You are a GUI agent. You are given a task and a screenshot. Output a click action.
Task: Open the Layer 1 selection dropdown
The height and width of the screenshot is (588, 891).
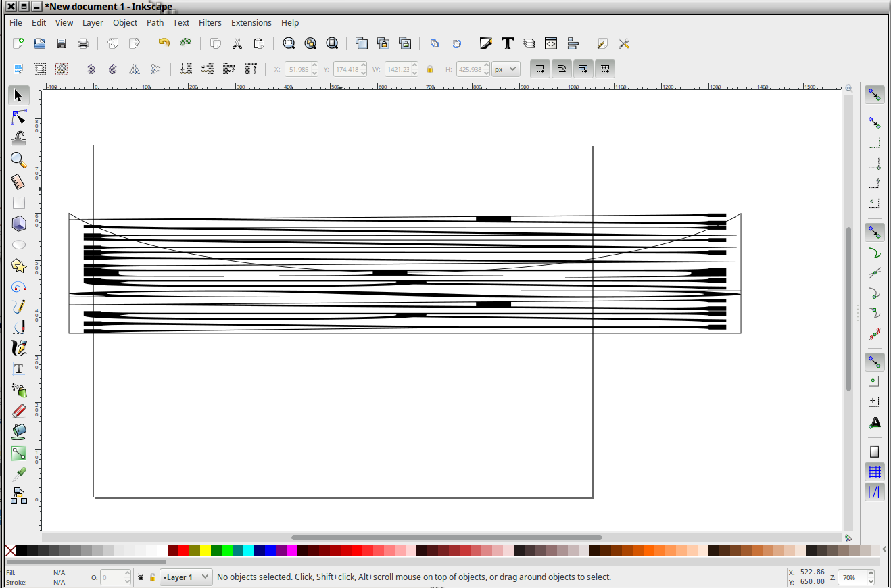coord(185,577)
